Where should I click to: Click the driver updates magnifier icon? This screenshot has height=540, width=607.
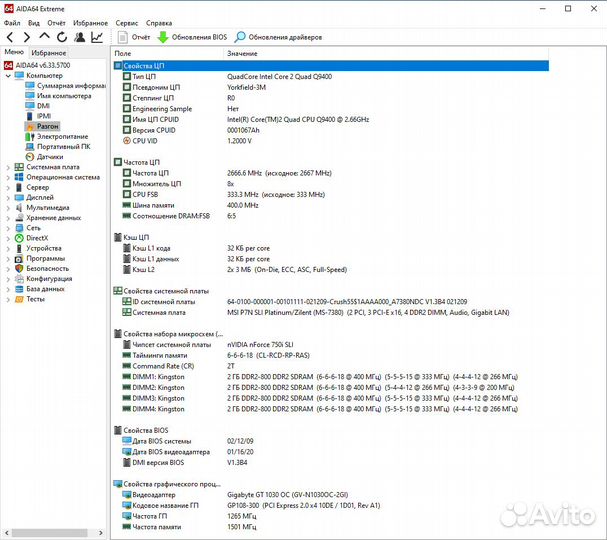tap(240, 37)
